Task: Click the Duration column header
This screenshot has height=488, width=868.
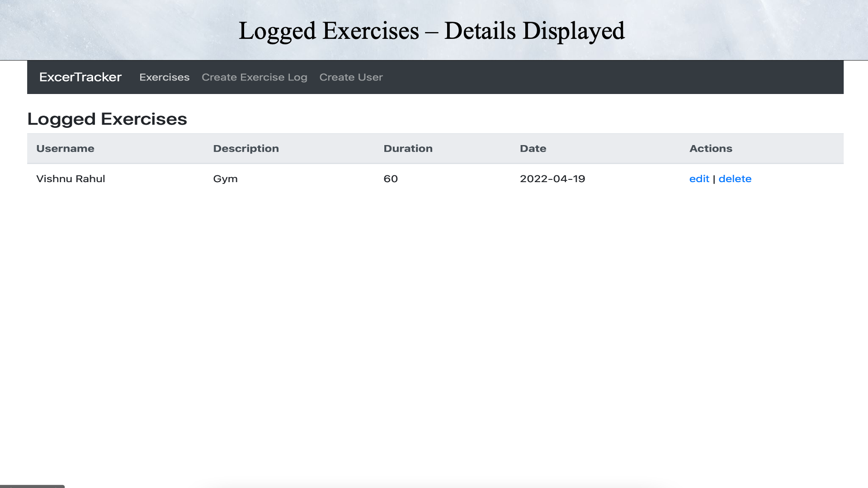Action: [x=408, y=148]
